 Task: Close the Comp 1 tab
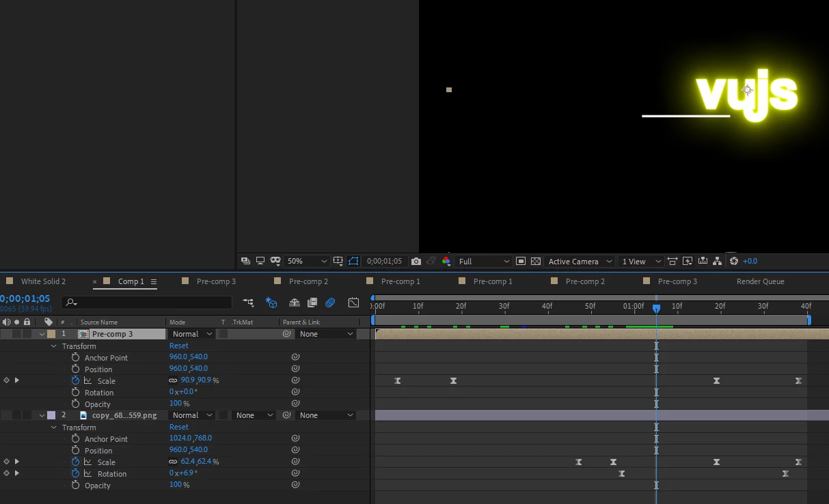point(95,281)
